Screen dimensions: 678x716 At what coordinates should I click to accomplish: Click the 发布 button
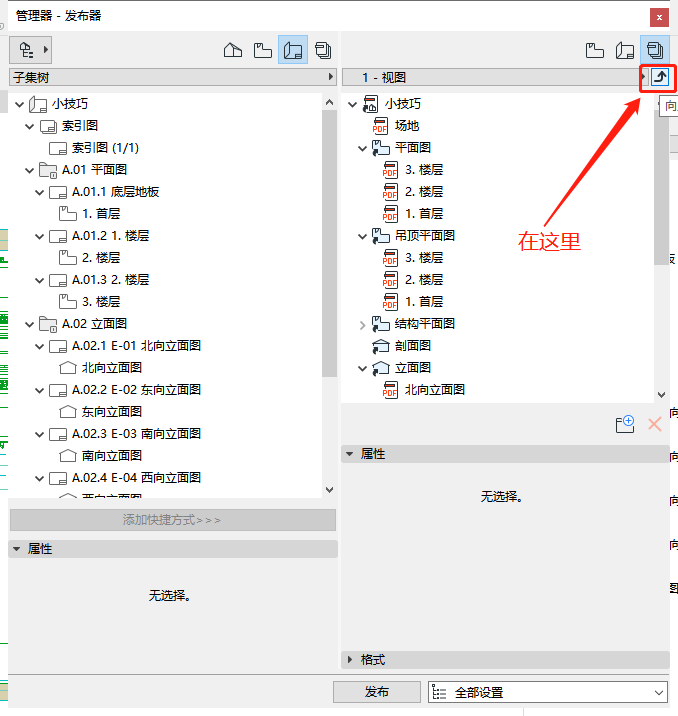[x=377, y=692]
